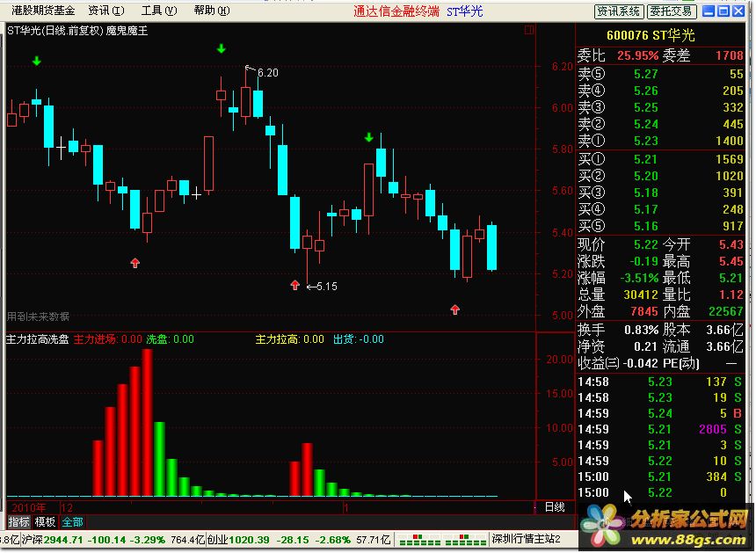Viewport: 756px width, 553px height.
Task: Select the 卖⑤ 5.27 order row
Action: [x=660, y=74]
